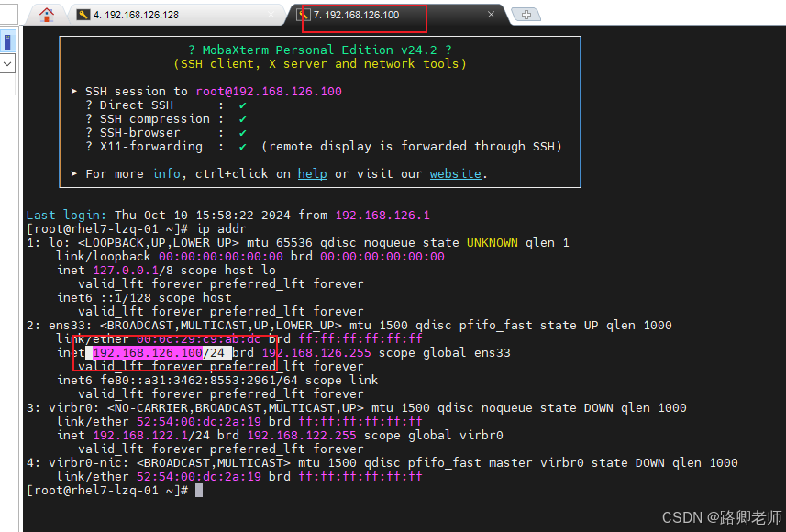Screen dimensions: 786x532
Task: Open the help link in the banner
Action: click(x=313, y=173)
